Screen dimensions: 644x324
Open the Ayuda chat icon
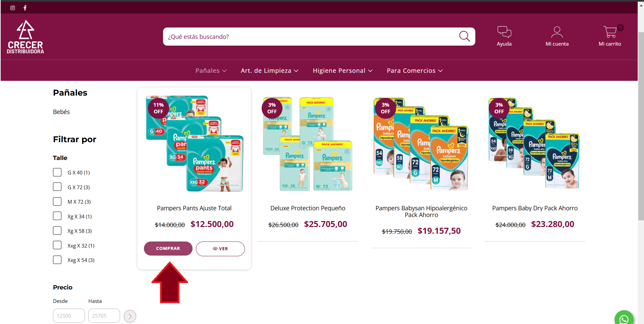click(504, 32)
